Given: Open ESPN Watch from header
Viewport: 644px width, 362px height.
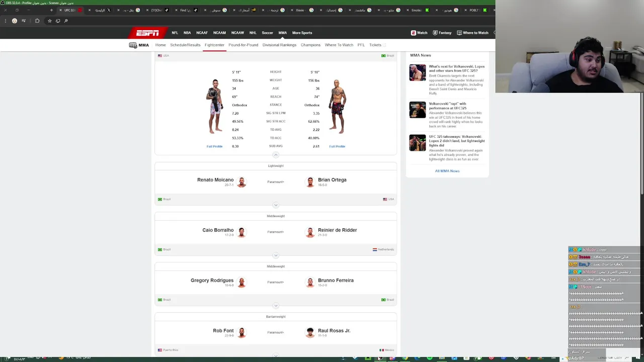Looking at the screenshot, I should (419, 33).
